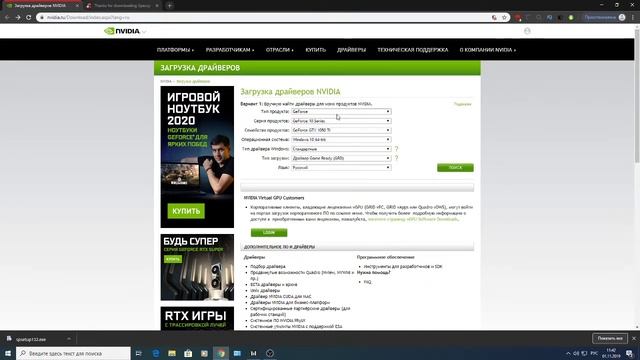
Task: Click the browser forward arrow
Action: click(x=18, y=18)
